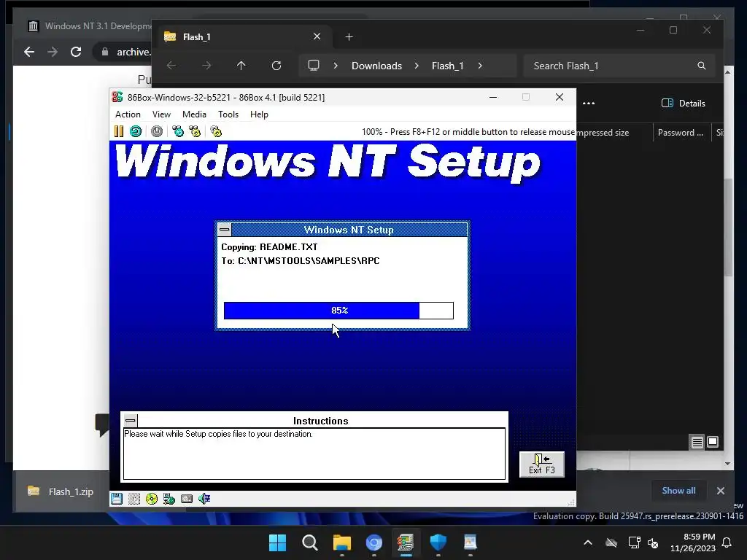Open taskbar Search
The width and height of the screenshot is (747, 560).
coord(309,542)
